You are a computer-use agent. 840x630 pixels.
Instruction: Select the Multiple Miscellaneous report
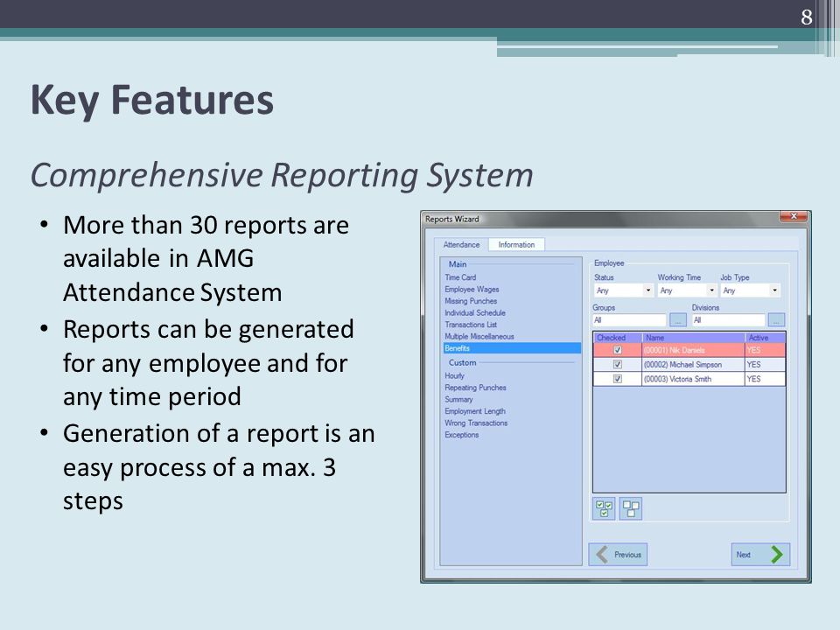point(479,336)
